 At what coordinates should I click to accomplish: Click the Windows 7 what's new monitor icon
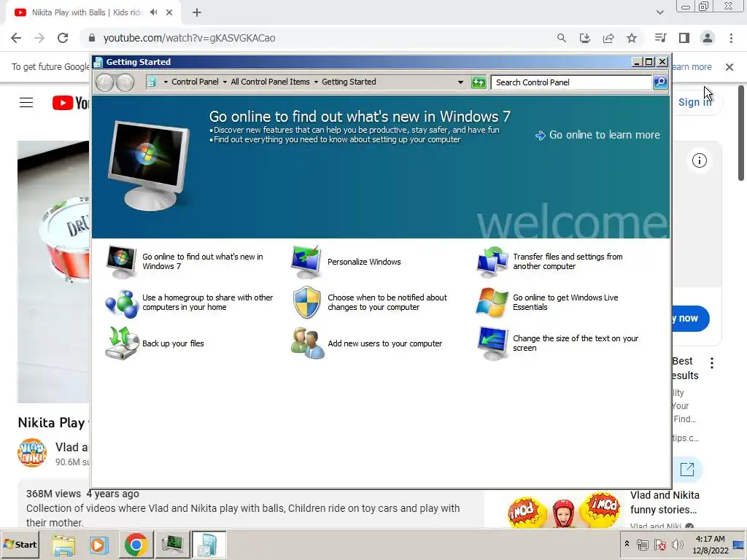[x=121, y=262]
